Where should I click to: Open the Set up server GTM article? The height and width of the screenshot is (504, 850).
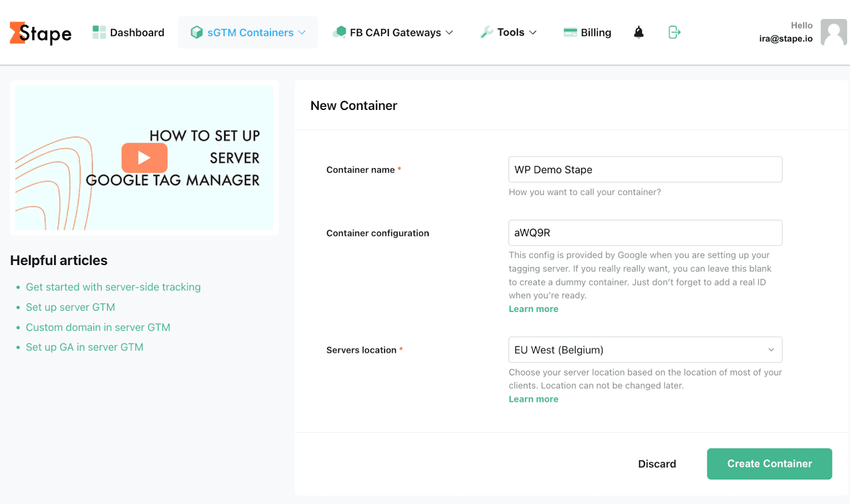[x=70, y=307]
